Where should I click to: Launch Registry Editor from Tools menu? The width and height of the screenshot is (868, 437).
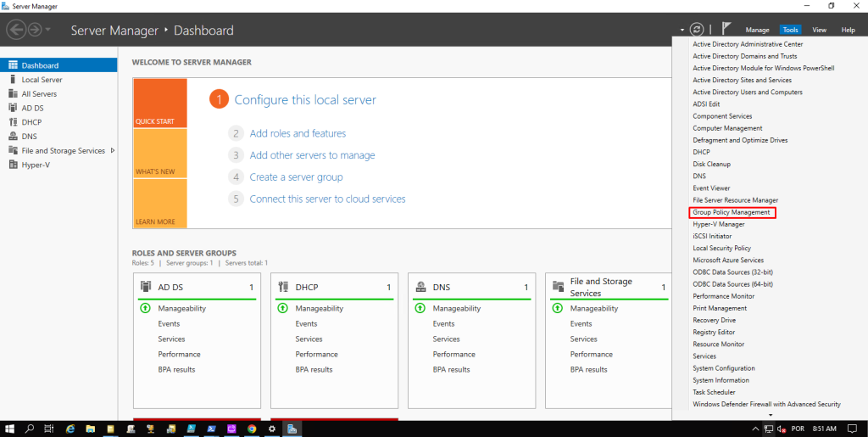714,333
